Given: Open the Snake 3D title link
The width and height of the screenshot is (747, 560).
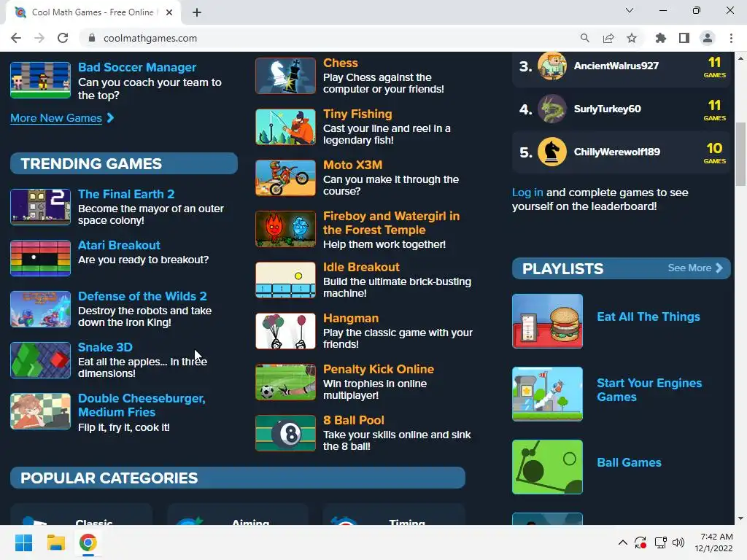Looking at the screenshot, I should [105, 347].
